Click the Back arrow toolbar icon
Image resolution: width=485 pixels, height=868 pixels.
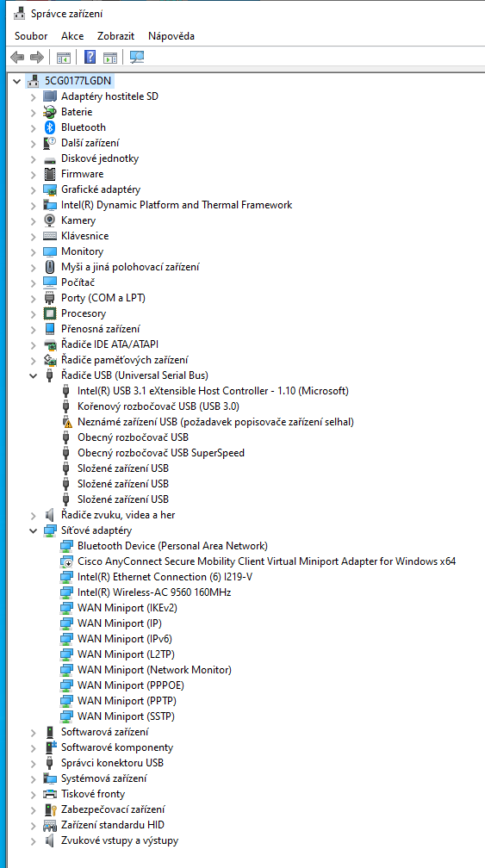[x=17, y=57]
